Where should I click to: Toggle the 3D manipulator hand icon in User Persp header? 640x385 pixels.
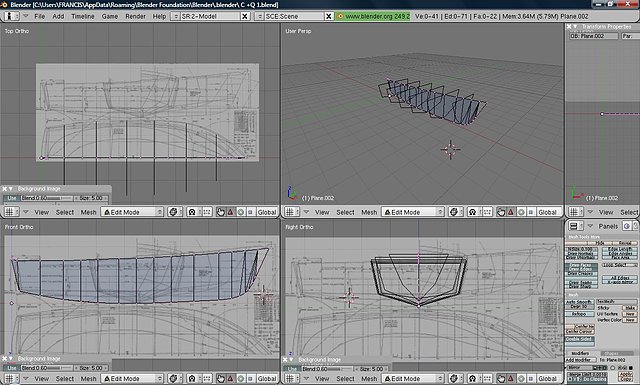click(x=501, y=212)
